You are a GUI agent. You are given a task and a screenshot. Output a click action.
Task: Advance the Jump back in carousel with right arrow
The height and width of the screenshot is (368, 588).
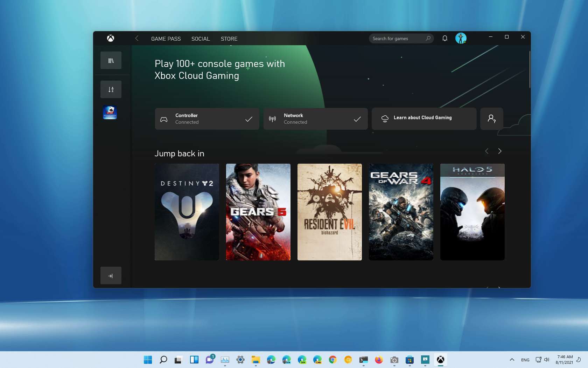[x=500, y=151]
